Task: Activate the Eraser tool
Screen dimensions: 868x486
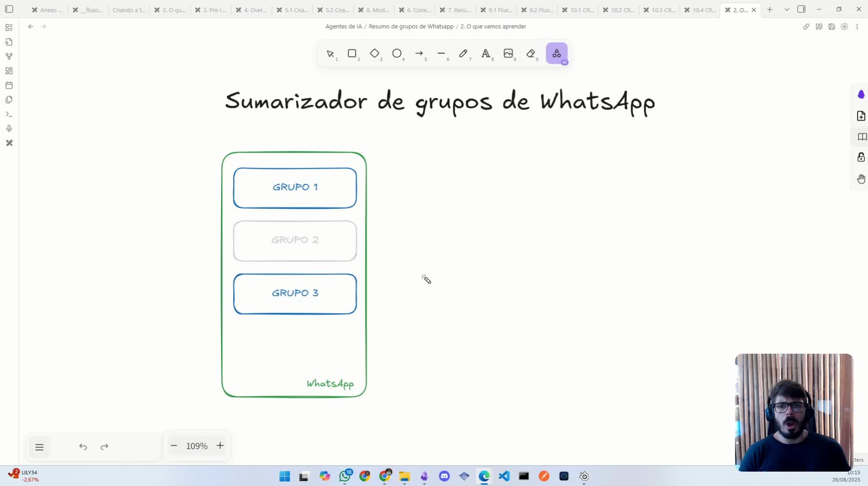Action: 532,54
